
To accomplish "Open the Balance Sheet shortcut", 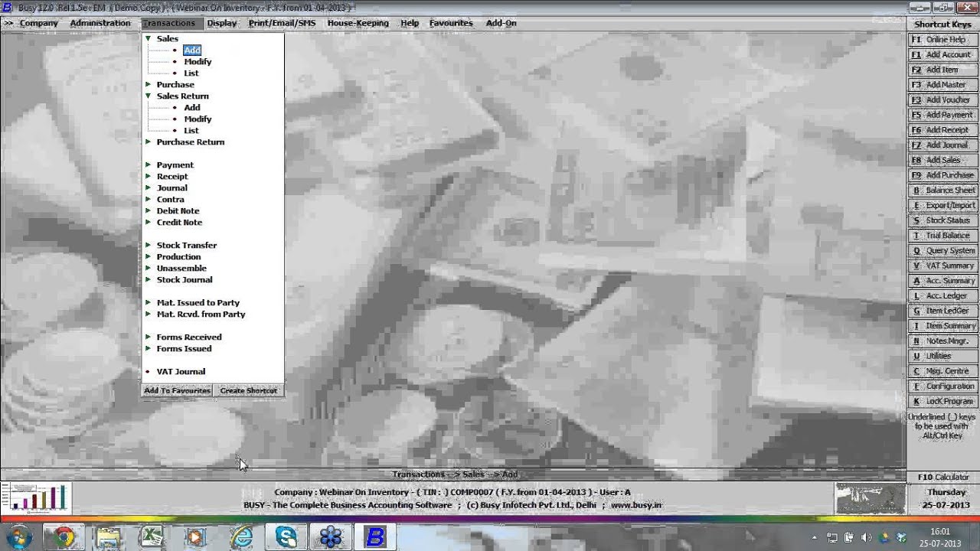I will [942, 190].
